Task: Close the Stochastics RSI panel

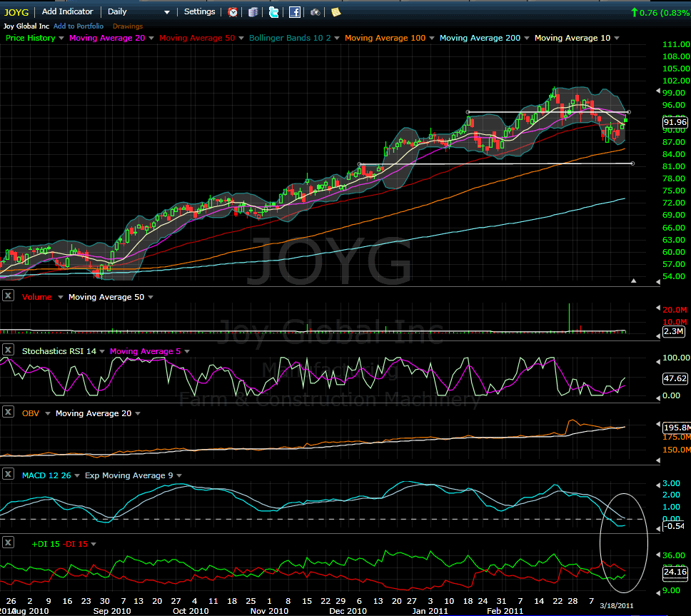Action: click(x=8, y=350)
